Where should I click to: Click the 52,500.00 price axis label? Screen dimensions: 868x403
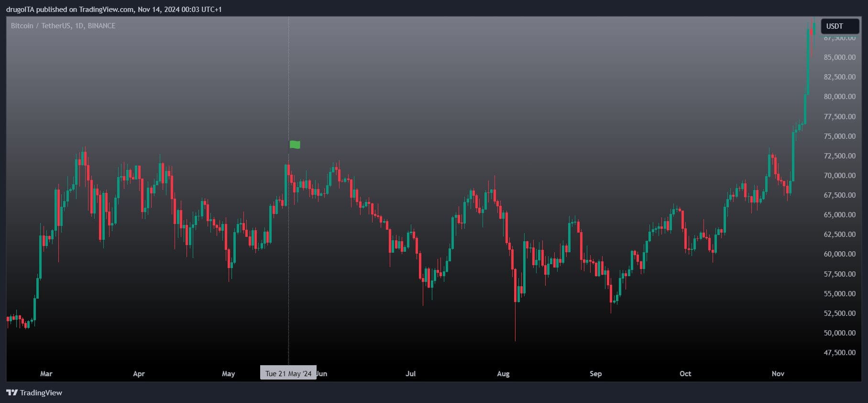839,313
